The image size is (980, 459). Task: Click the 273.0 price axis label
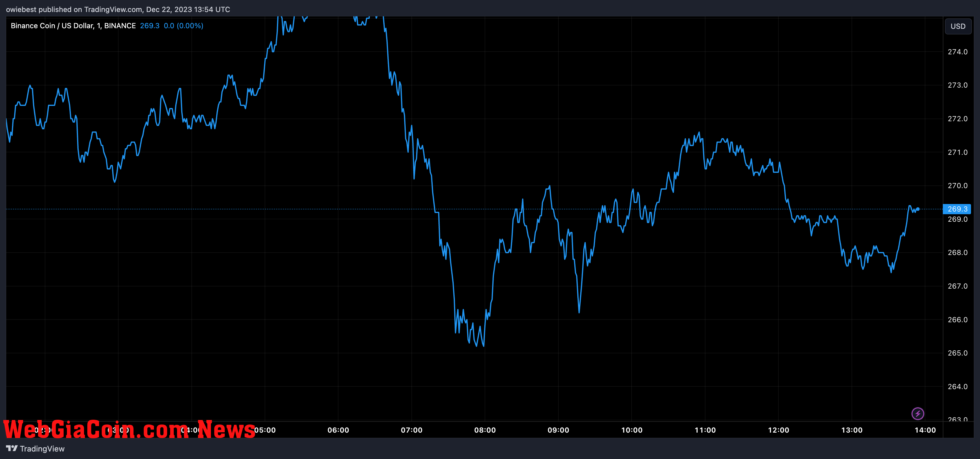[957, 85]
